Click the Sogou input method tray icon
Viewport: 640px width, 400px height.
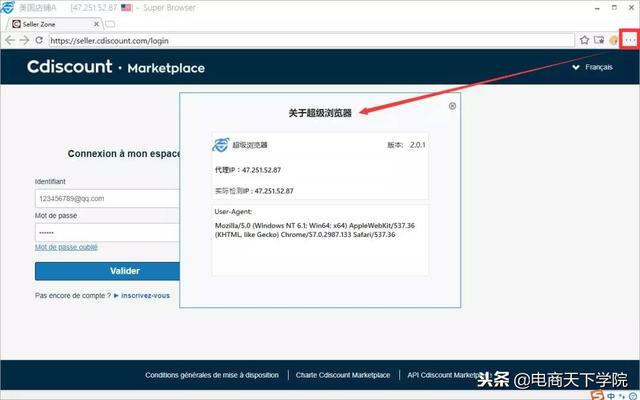coord(598,395)
